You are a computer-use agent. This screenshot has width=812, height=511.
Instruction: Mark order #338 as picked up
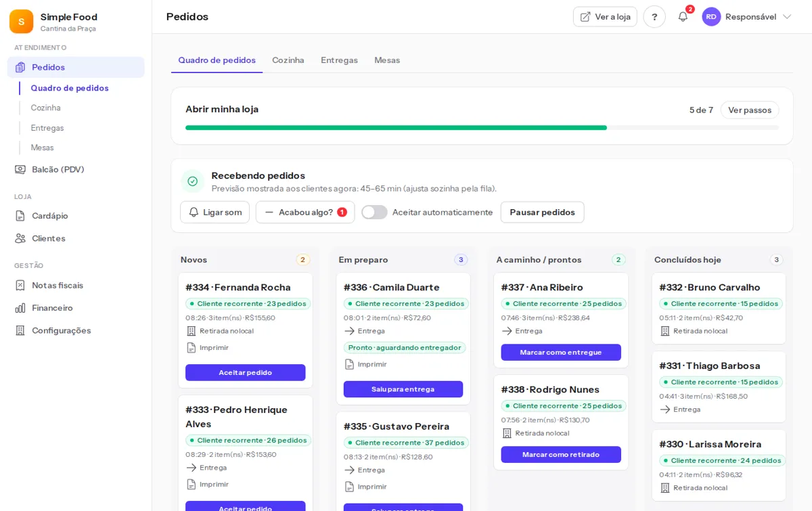[x=561, y=454]
